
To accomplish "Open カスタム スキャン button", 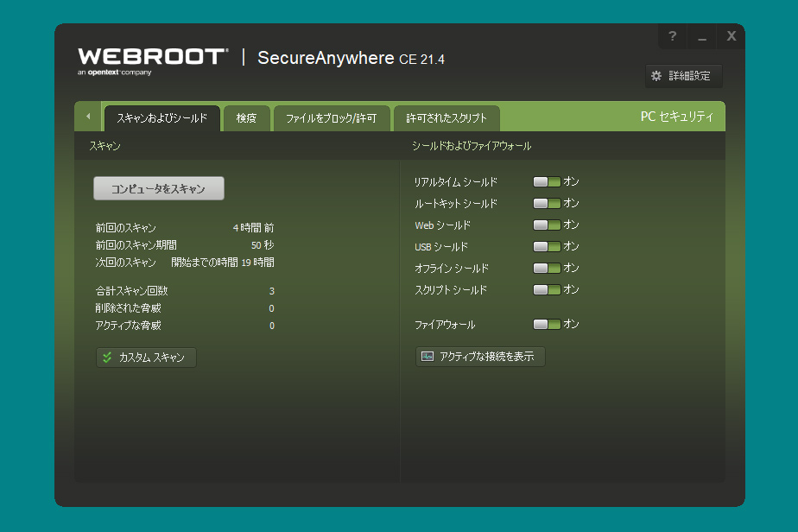I will click(x=146, y=358).
